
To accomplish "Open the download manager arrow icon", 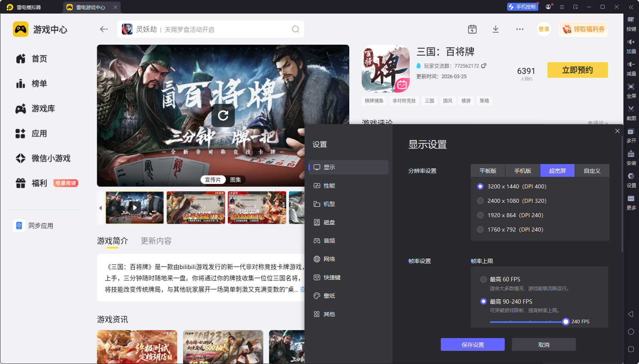I will pos(496,29).
